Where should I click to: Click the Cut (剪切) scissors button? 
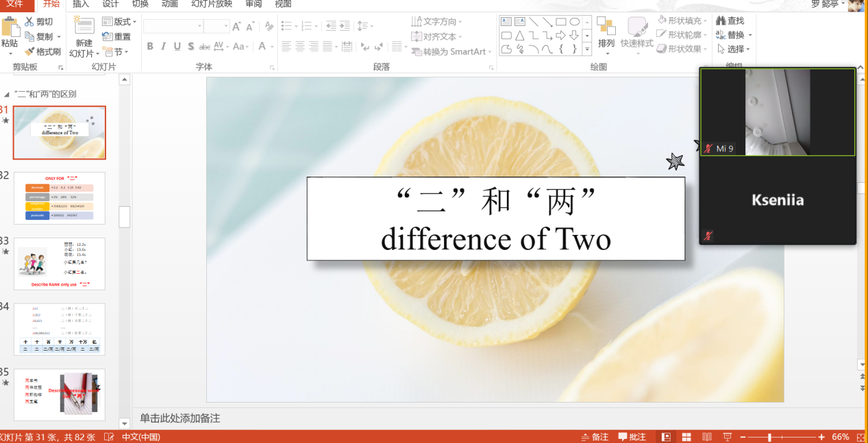pos(39,22)
